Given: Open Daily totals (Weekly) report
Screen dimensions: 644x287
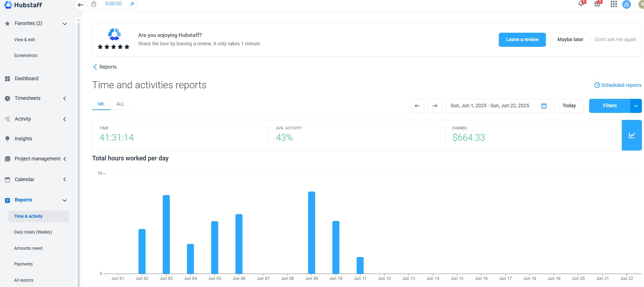Looking at the screenshot, I should (33, 232).
